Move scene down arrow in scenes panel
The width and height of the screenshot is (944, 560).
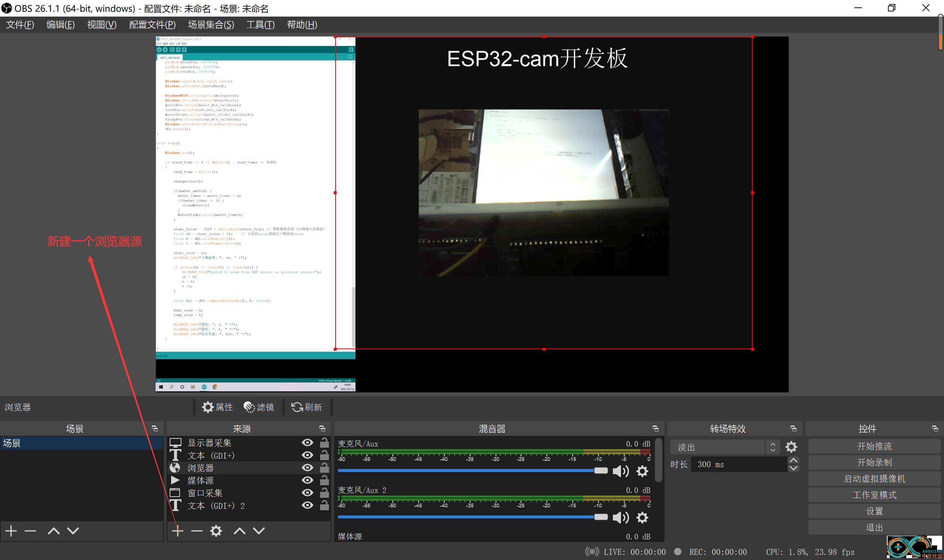click(73, 531)
